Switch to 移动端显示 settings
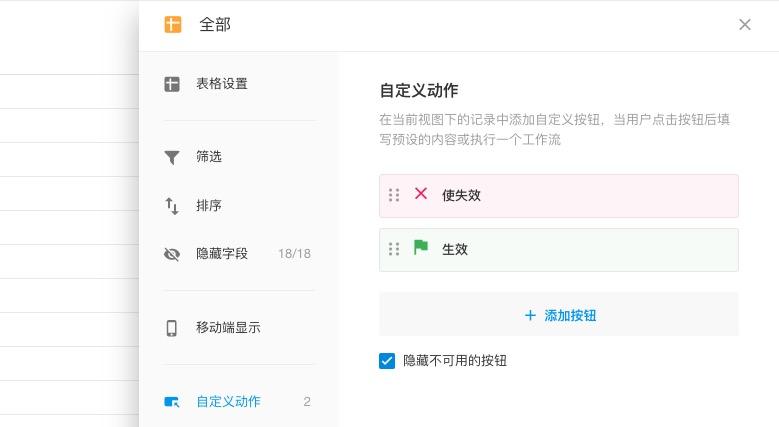779x427 pixels. click(x=228, y=328)
